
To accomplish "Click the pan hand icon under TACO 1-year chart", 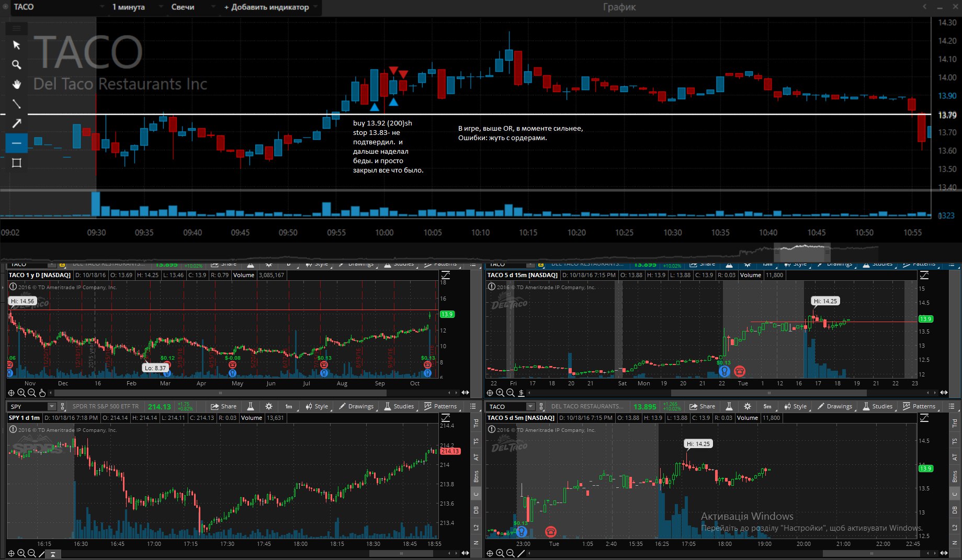I will pyautogui.click(x=42, y=393).
